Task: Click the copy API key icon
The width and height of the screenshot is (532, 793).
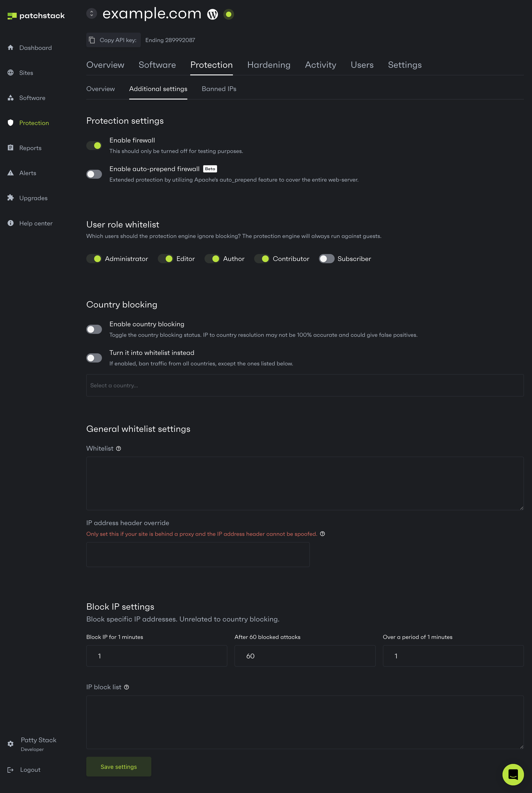Action: coord(92,40)
